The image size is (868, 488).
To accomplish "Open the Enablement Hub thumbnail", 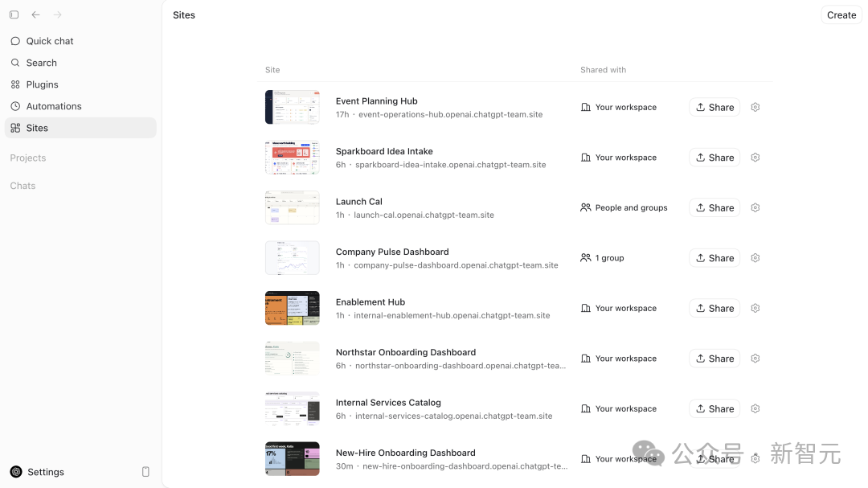I will pos(293,308).
